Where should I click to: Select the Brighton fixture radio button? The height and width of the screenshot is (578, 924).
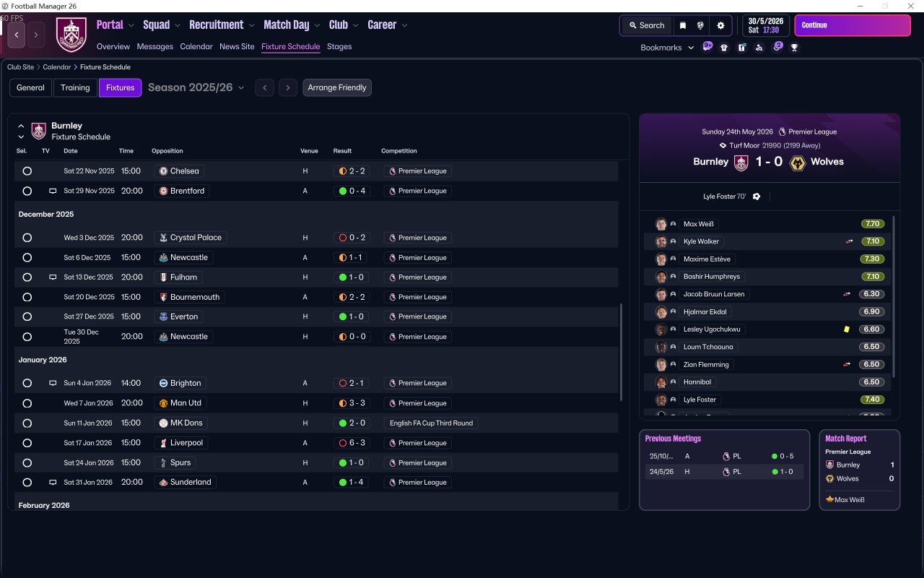27,384
